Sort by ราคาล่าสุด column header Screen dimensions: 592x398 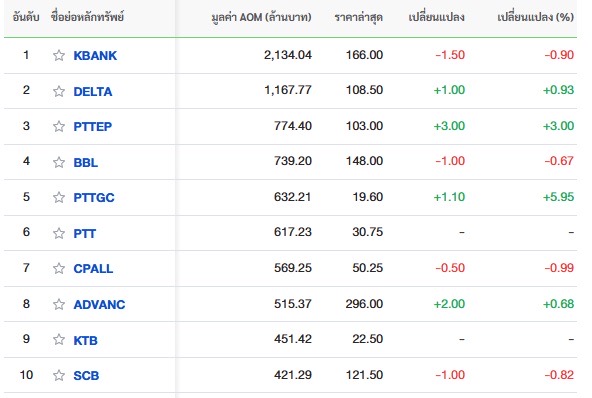(x=359, y=17)
